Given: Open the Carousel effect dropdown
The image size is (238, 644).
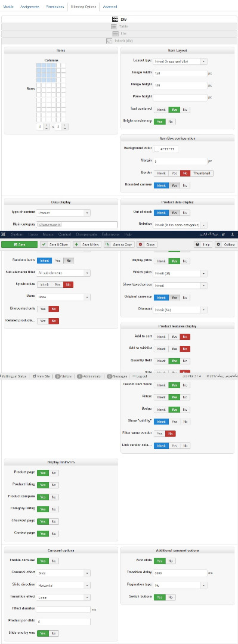Looking at the screenshot, I should (64, 573).
